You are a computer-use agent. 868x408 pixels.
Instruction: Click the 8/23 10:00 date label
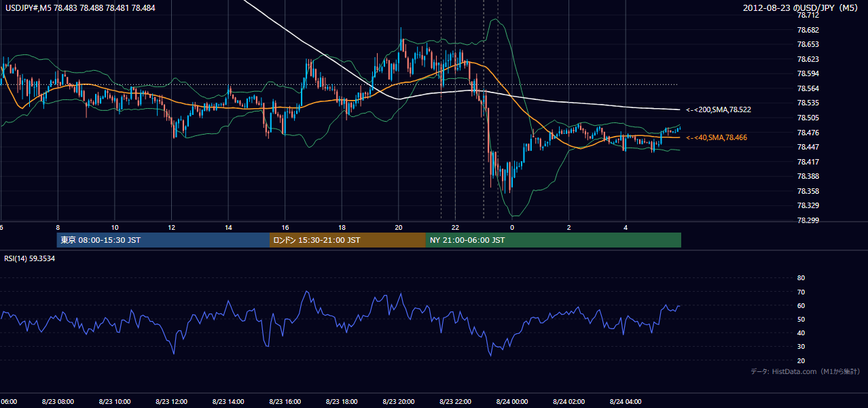pos(114,401)
